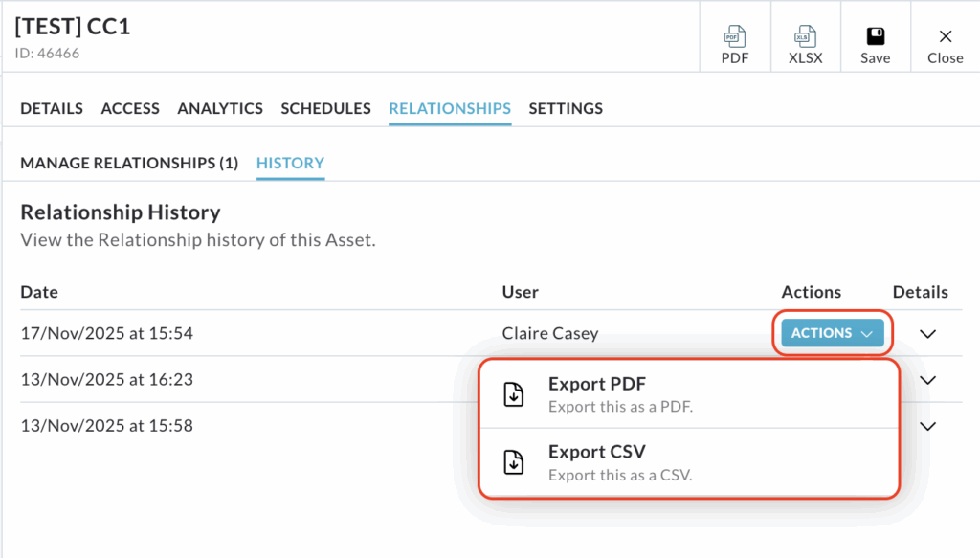Switch to MANAGE RELATIONSHIPS (1) sub-tab

tap(129, 163)
